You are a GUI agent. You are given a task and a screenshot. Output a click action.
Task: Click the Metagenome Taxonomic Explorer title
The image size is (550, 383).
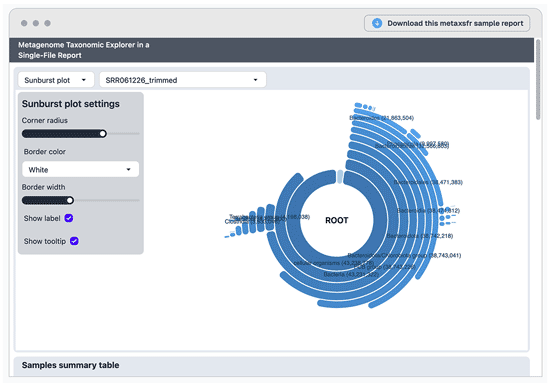coord(83,50)
